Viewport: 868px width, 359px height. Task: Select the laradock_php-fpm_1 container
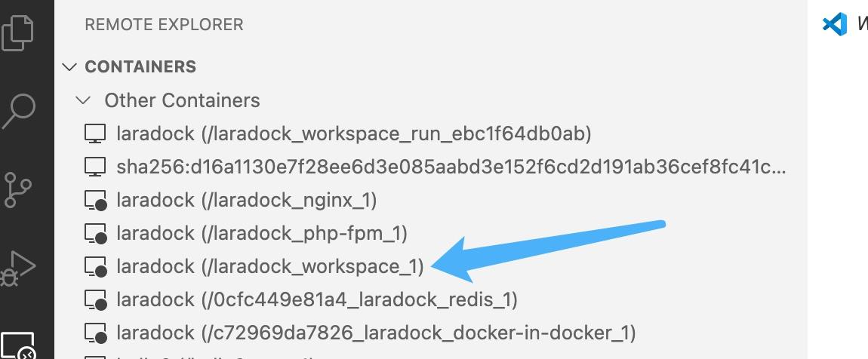tap(262, 234)
